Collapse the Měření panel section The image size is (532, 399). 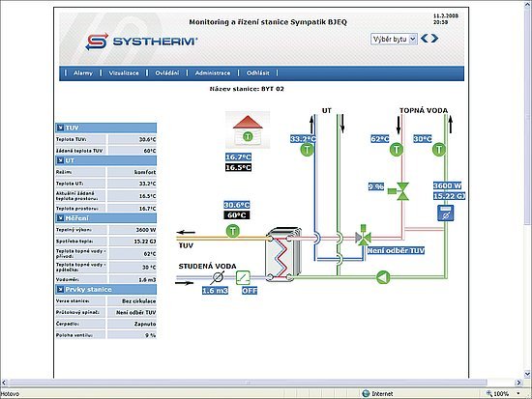60,218
